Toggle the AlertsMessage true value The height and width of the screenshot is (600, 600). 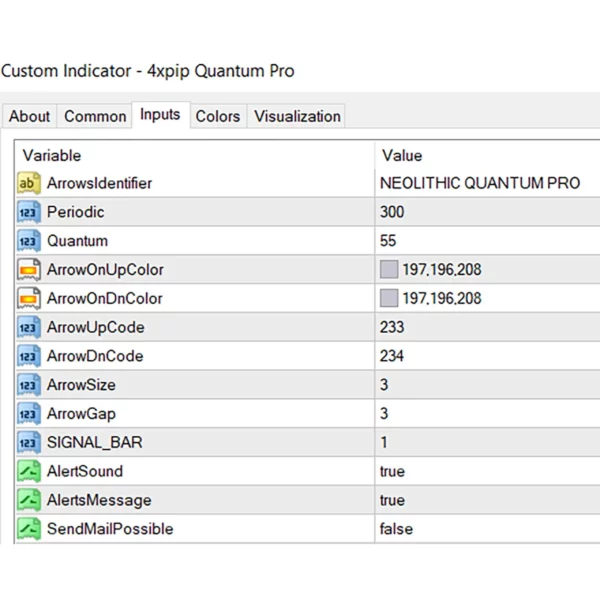(x=392, y=500)
